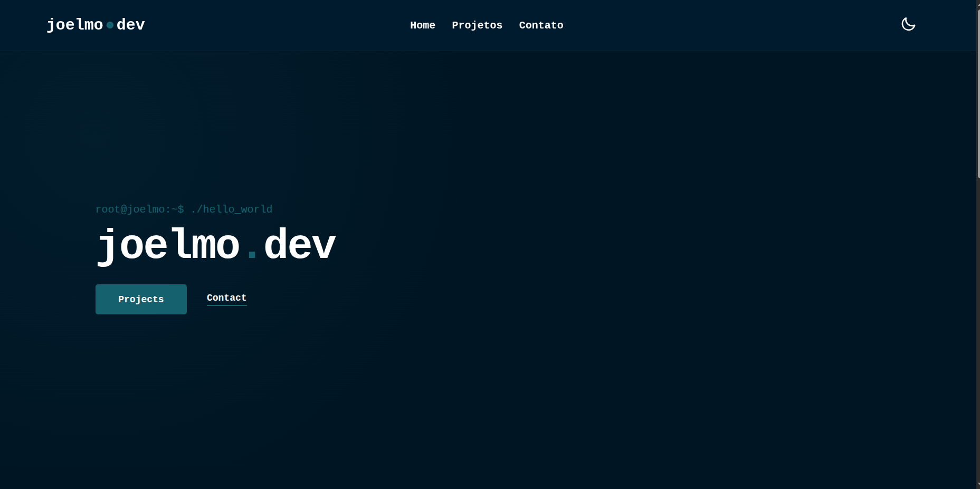Image resolution: width=980 pixels, height=489 pixels.
Task: Go to Projetos in the navbar
Action: [x=477, y=25]
